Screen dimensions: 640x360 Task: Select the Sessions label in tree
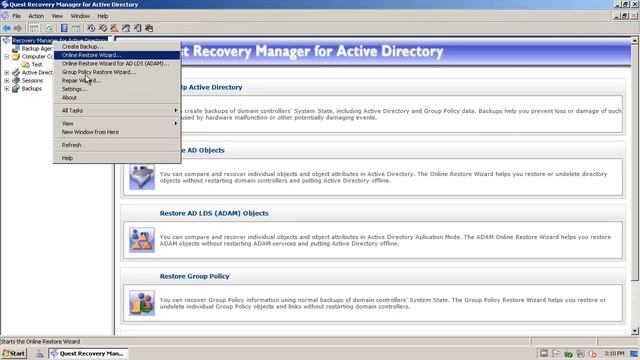tap(32, 81)
